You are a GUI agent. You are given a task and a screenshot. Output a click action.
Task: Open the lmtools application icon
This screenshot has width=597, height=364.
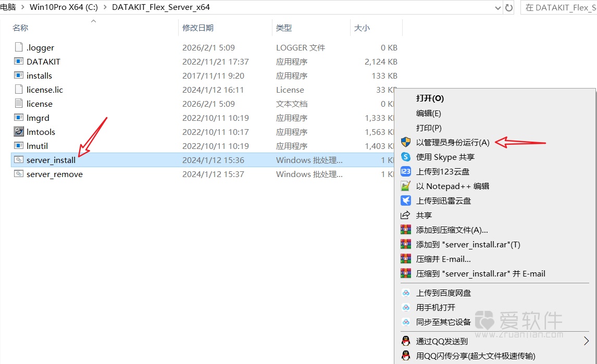(18, 132)
